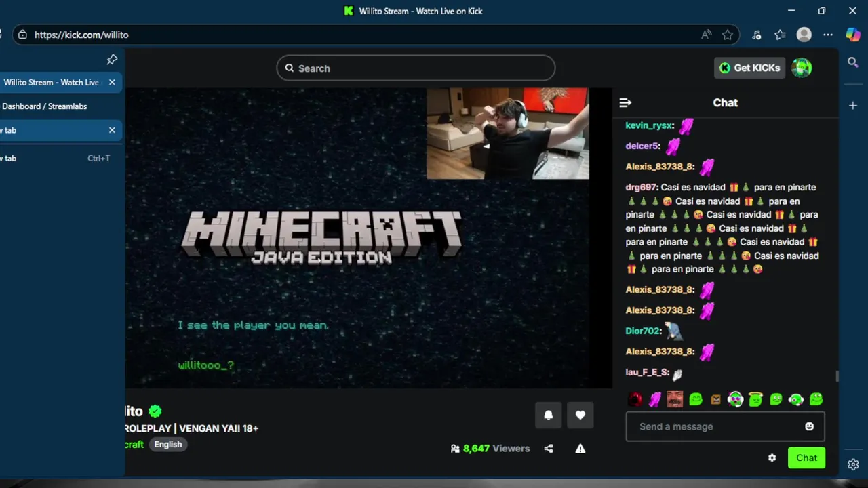View site information lock icon
Viewport: 868px width, 488px height.
pyautogui.click(x=23, y=35)
